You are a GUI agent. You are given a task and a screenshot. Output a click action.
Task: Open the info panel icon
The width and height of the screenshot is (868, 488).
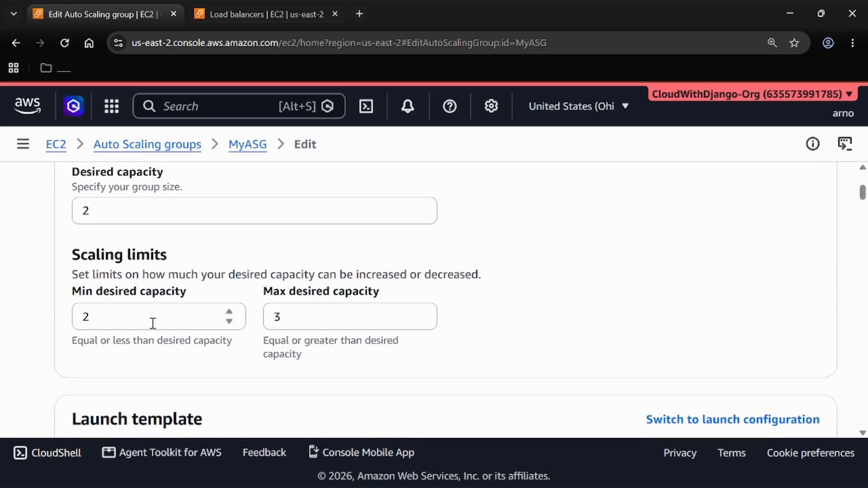[x=812, y=144]
